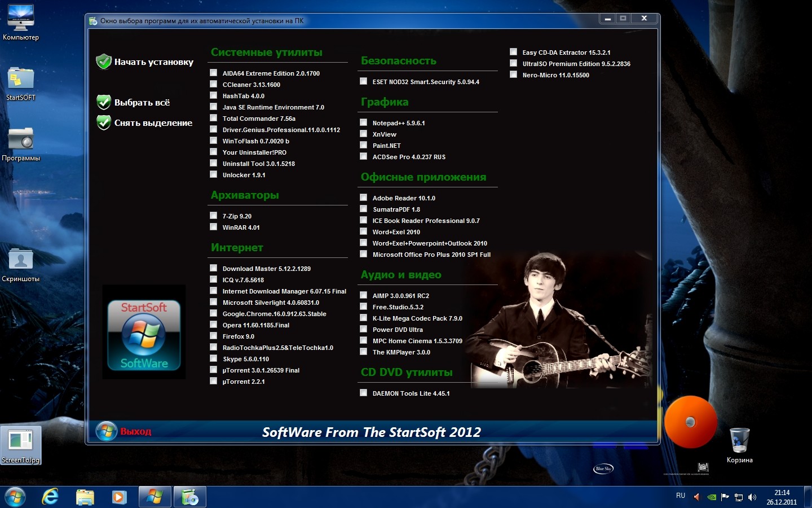Check AIDA64 Extreme Edition 2.0.1700

click(214, 73)
